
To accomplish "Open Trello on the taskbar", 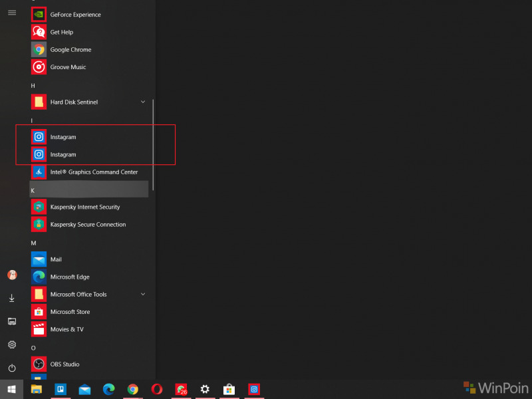I will [61, 389].
